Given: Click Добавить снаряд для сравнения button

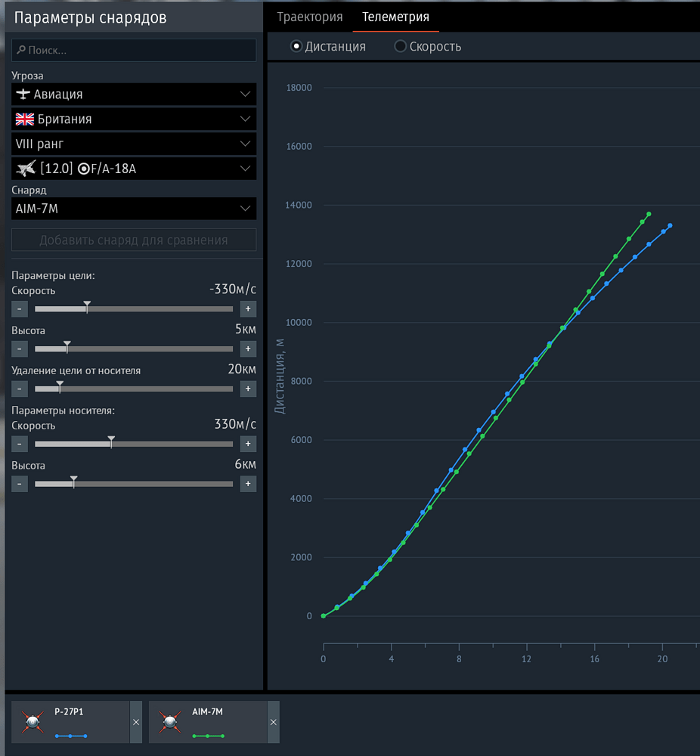Looking at the screenshot, I should coord(134,240).
